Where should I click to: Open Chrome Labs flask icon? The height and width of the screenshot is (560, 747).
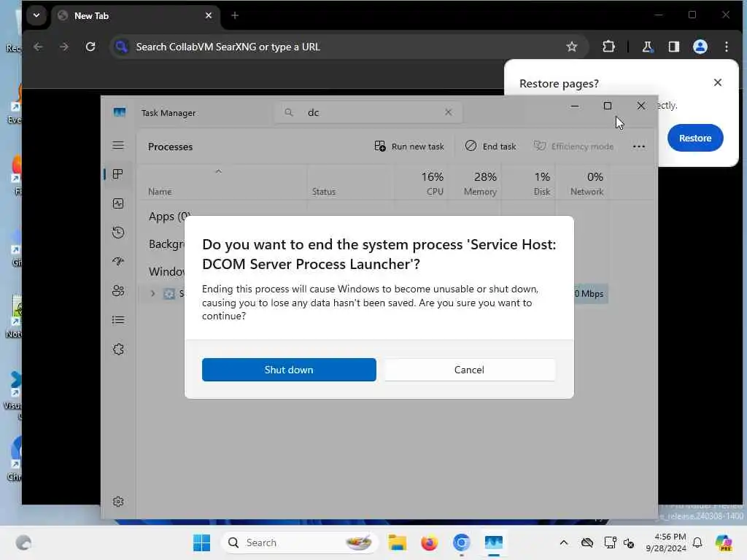647,47
